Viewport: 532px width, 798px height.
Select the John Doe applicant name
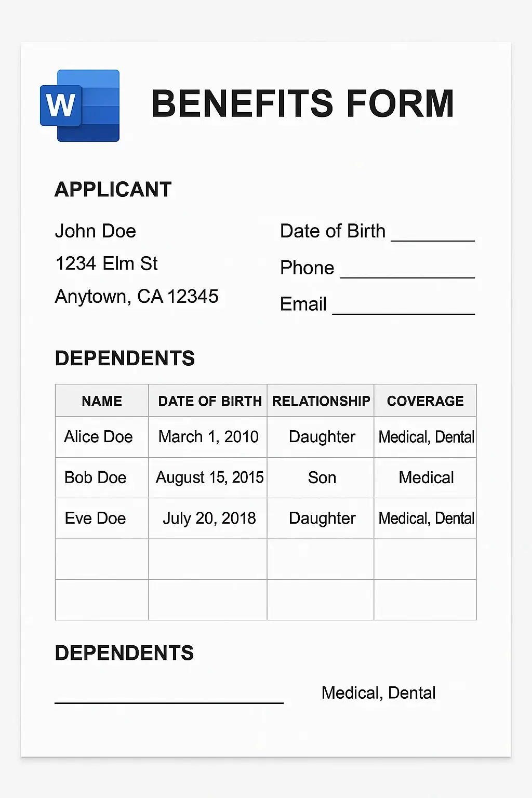click(x=96, y=231)
